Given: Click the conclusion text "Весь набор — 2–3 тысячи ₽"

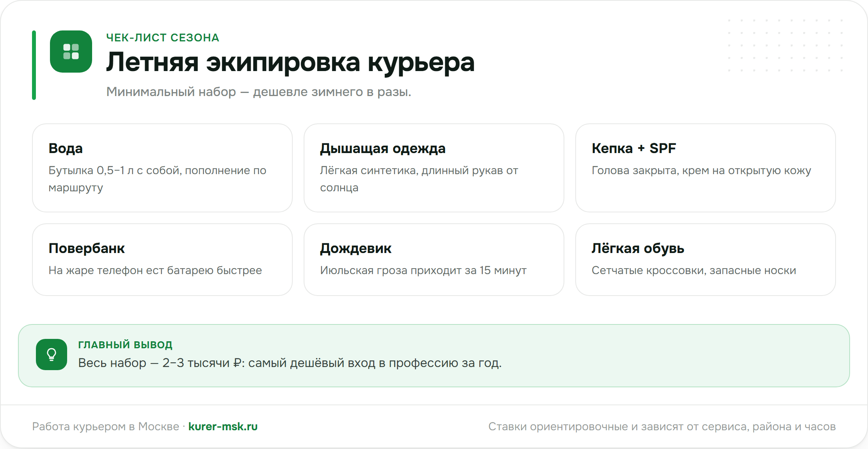Looking at the screenshot, I should [160, 363].
